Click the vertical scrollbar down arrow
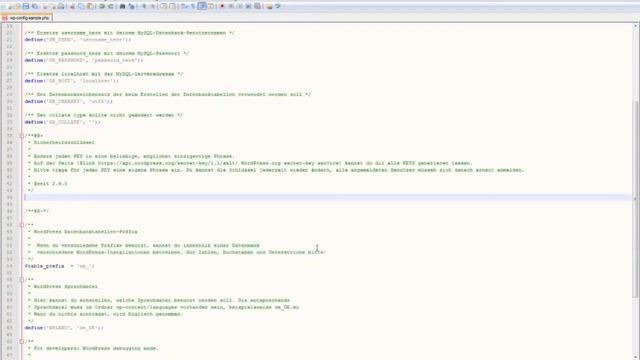 [x=636, y=357]
